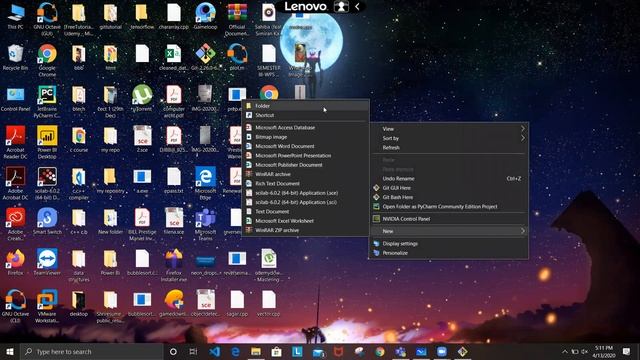Open Chrome from the taskbar
640x360 pixels.
click(380, 351)
